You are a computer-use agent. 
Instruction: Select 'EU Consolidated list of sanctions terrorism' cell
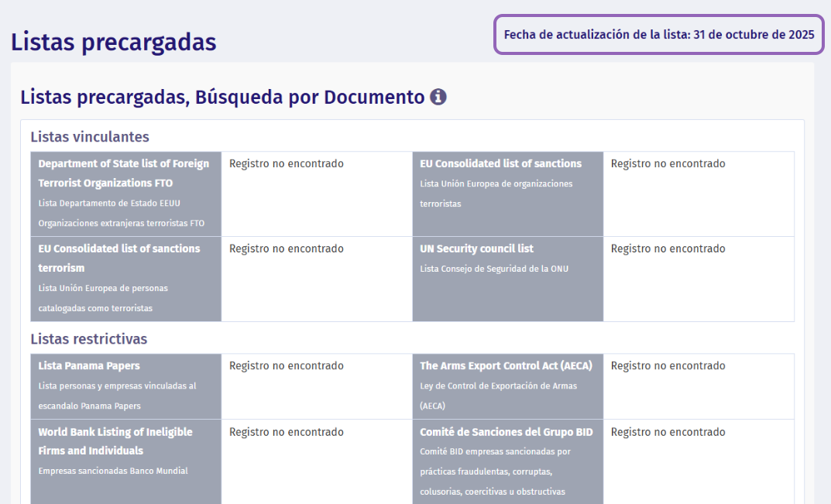(x=126, y=279)
